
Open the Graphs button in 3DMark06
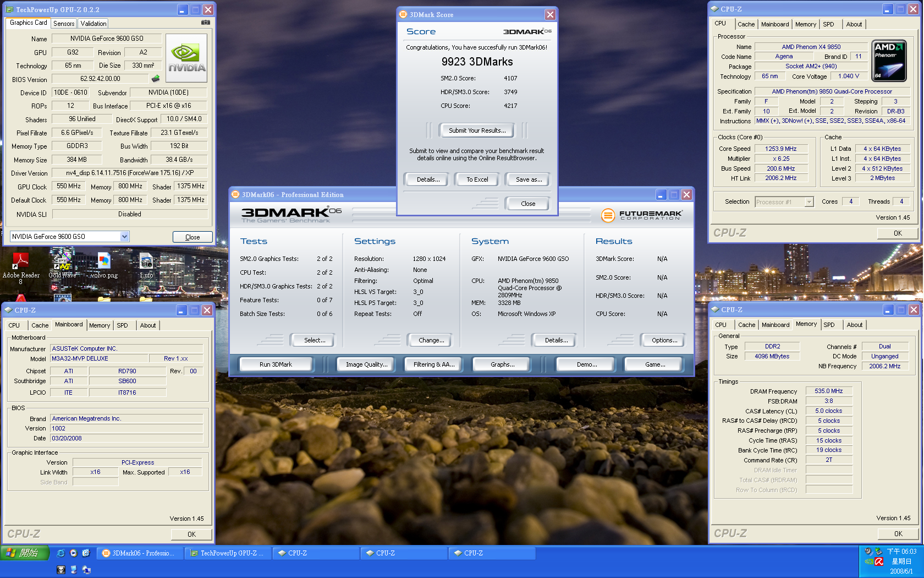503,364
